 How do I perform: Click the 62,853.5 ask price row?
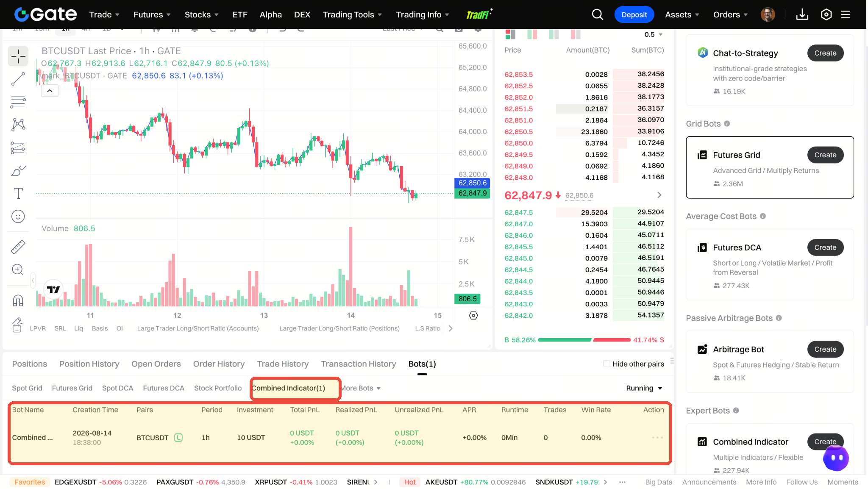584,74
